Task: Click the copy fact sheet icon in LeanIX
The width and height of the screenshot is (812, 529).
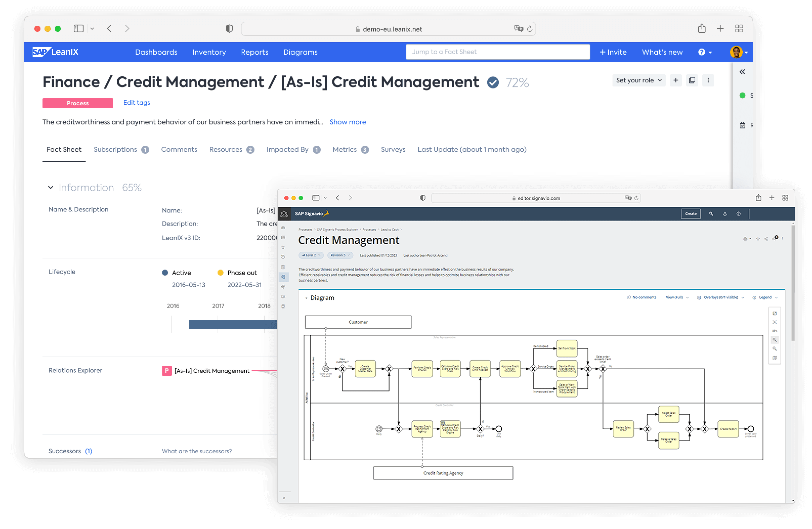Action: 692,80
